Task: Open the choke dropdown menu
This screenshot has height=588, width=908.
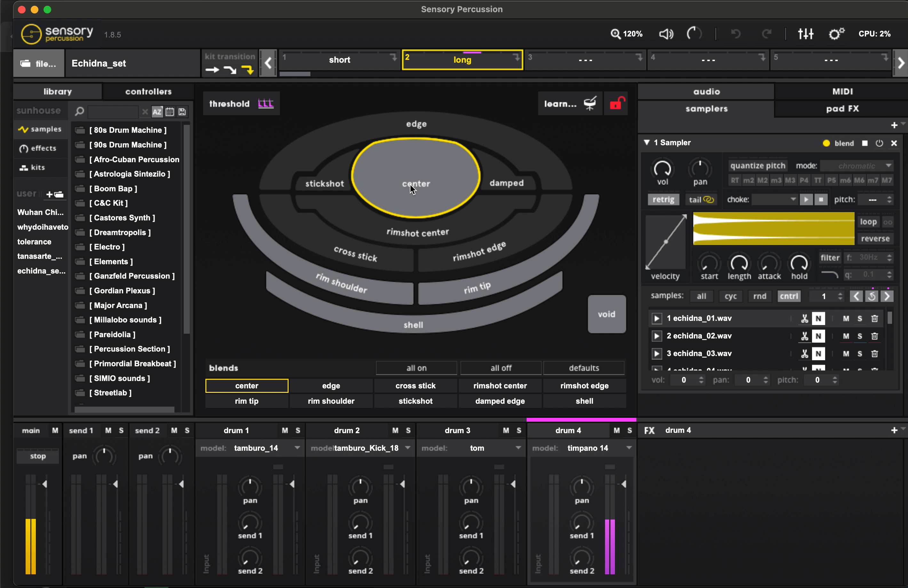Action: pyautogui.click(x=775, y=200)
